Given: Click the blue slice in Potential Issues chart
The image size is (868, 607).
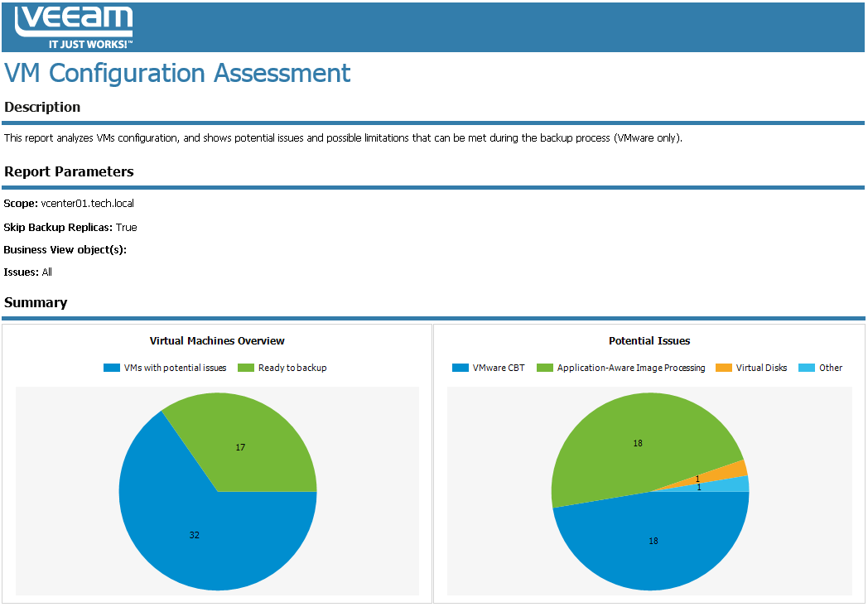Looking at the screenshot, I should coord(654,542).
